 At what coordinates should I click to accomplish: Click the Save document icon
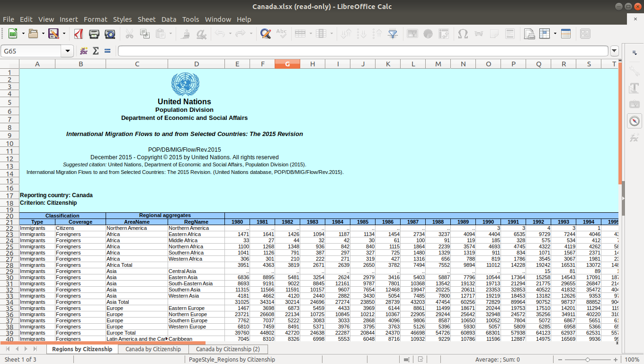point(54,34)
